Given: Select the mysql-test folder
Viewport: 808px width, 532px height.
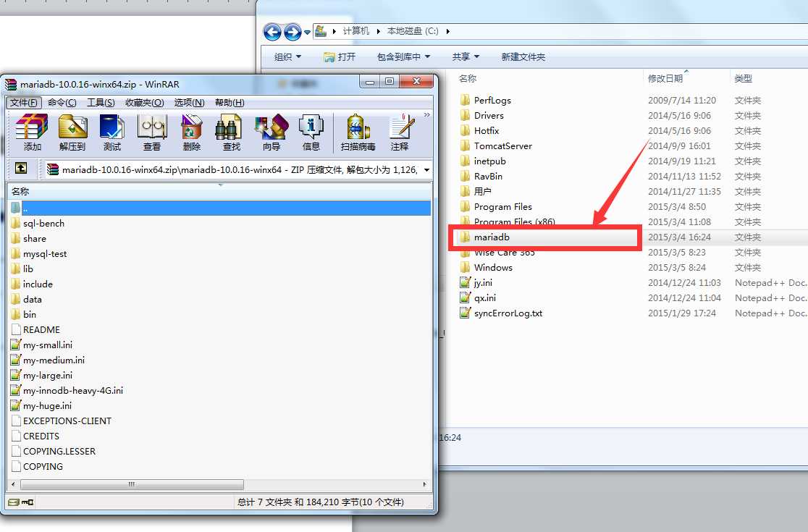Looking at the screenshot, I should coord(38,253).
